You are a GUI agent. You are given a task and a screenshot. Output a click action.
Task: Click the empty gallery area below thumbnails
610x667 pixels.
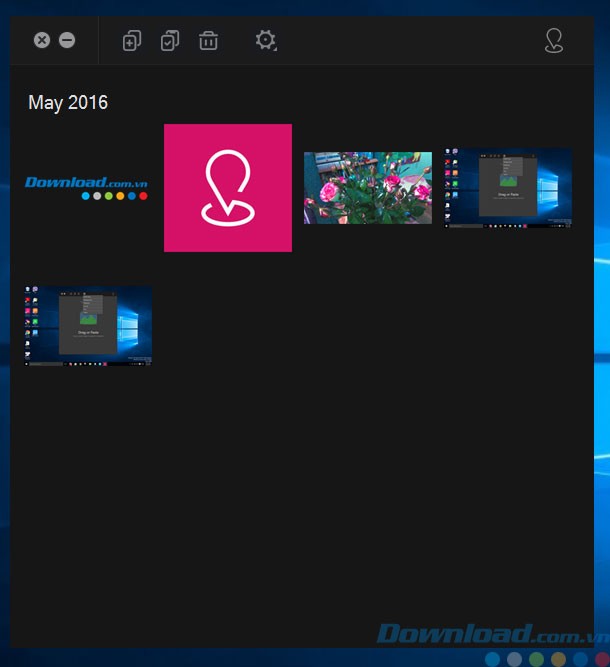pos(300,500)
